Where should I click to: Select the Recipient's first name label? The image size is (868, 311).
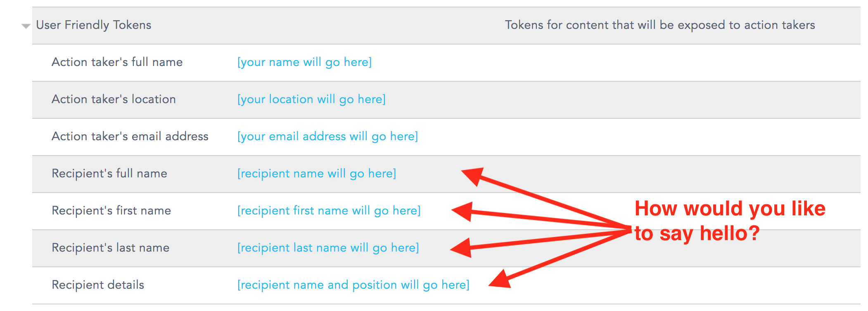click(x=111, y=211)
